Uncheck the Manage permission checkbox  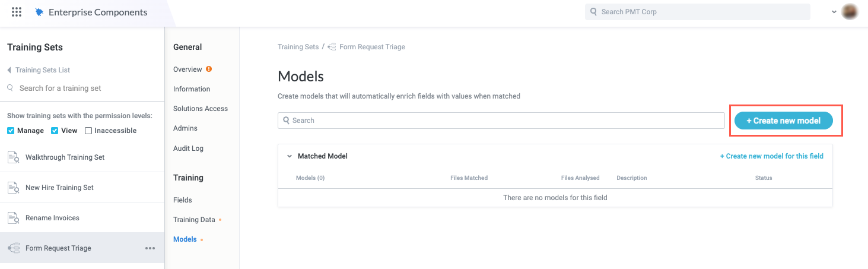point(11,131)
